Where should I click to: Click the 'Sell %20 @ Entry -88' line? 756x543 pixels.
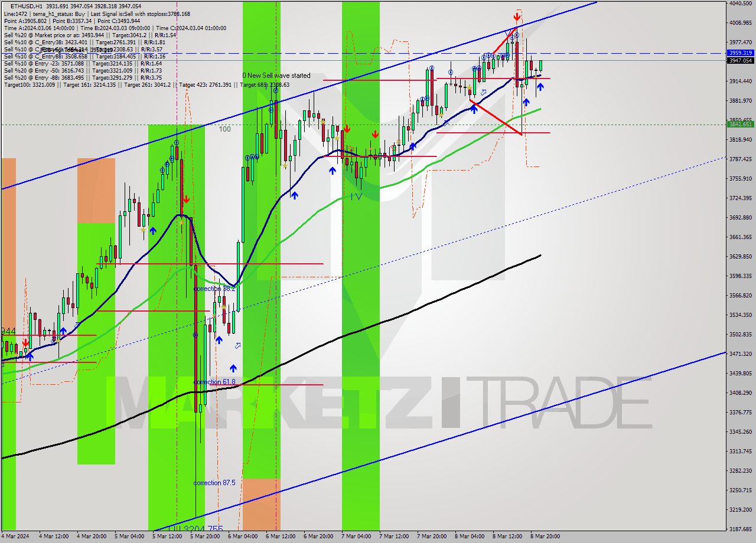click(x=83, y=77)
